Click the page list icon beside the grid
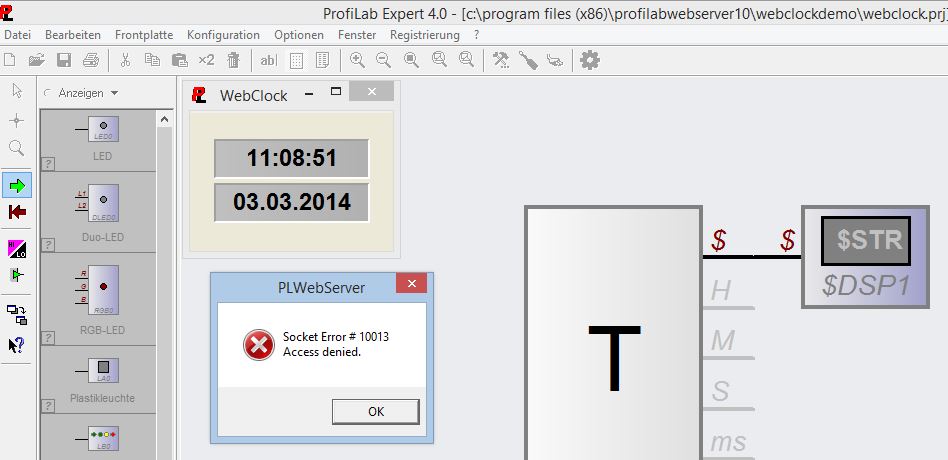Image resolution: width=948 pixels, height=460 pixels. pyautogui.click(x=322, y=60)
